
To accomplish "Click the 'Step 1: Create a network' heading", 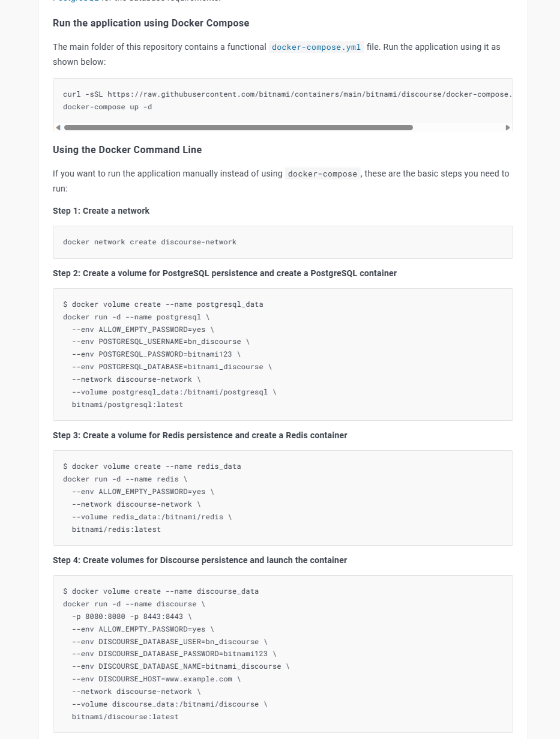I will click(x=101, y=211).
